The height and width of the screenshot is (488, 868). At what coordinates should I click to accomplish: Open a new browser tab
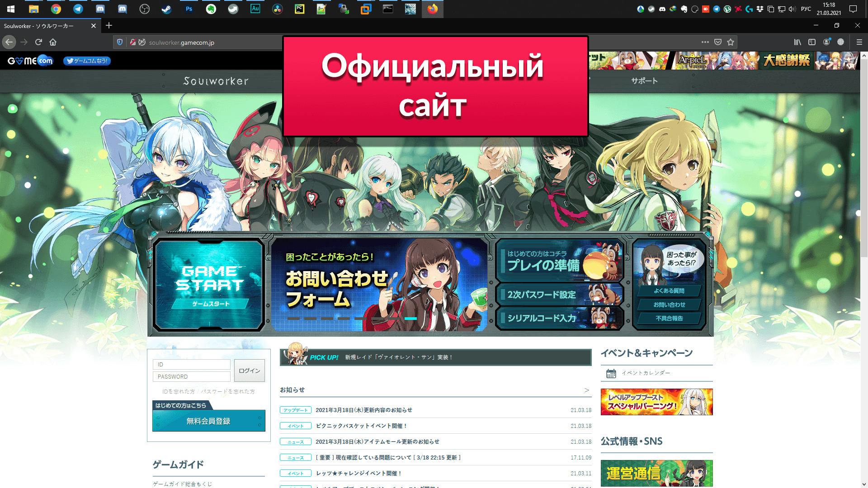[109, 26]
